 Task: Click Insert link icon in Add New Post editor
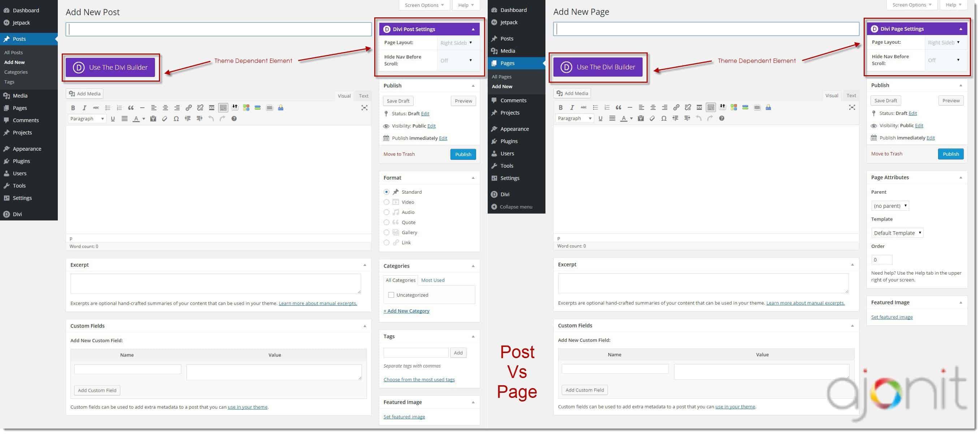click(x=188, y=108)
